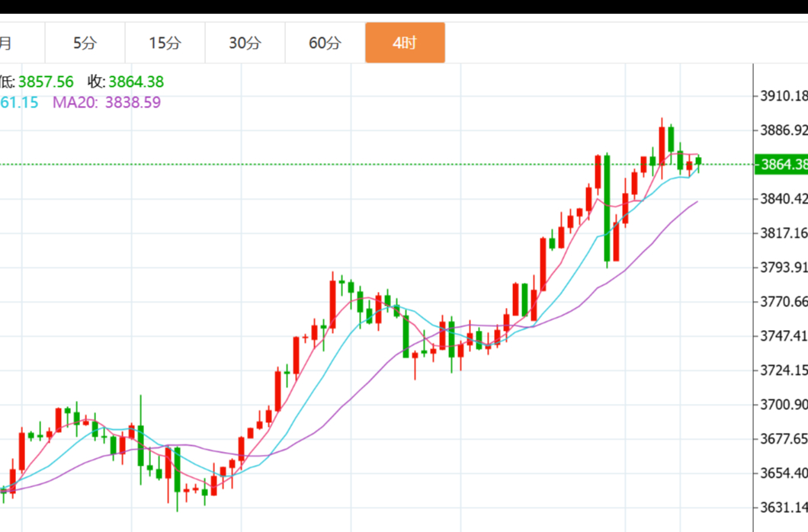Click the 3747.41 price axis label
The height and width of the screenshot is (532, 808).
coord(784,336)
